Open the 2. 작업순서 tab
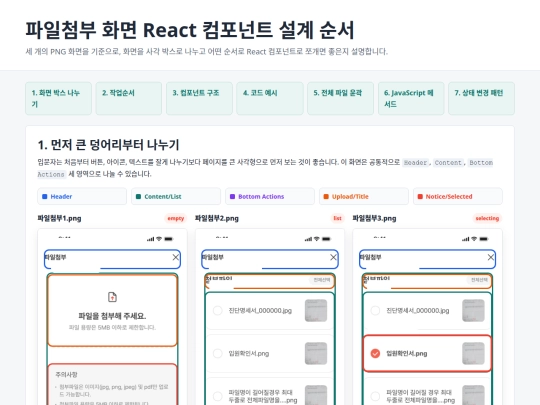Image resolution: width=540 pixels, height=405 pixels. (129, 98)
